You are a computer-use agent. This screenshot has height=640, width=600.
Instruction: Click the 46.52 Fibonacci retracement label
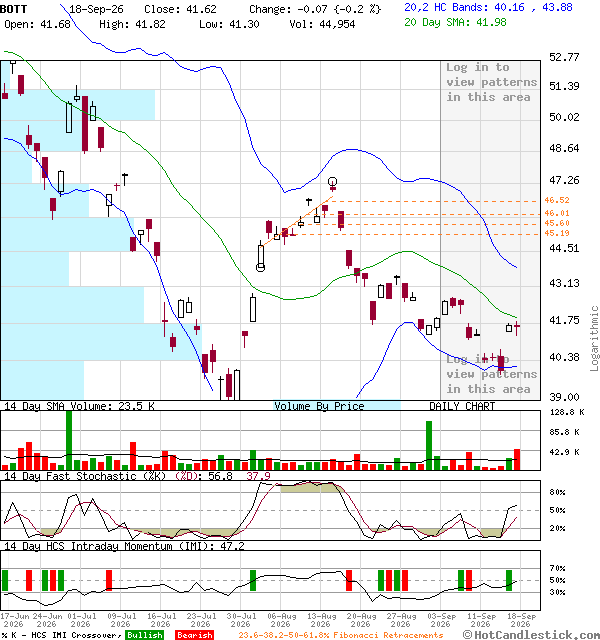[x=557, y=200]
